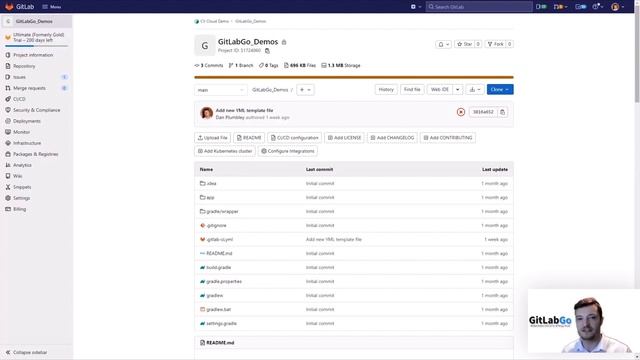The height and width of the screenshot is (360, 640).
Task: Open the create new plus dropdown
Action: click(416, 7)
